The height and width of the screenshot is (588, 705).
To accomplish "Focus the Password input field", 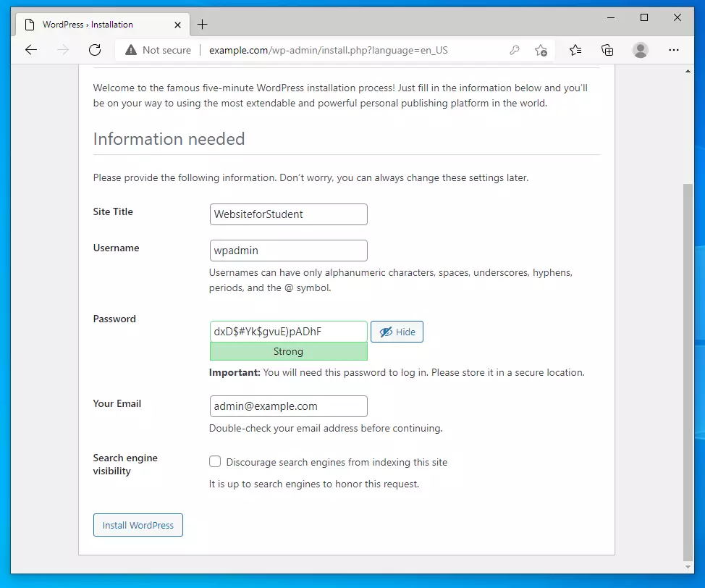I will coord(288,332).
